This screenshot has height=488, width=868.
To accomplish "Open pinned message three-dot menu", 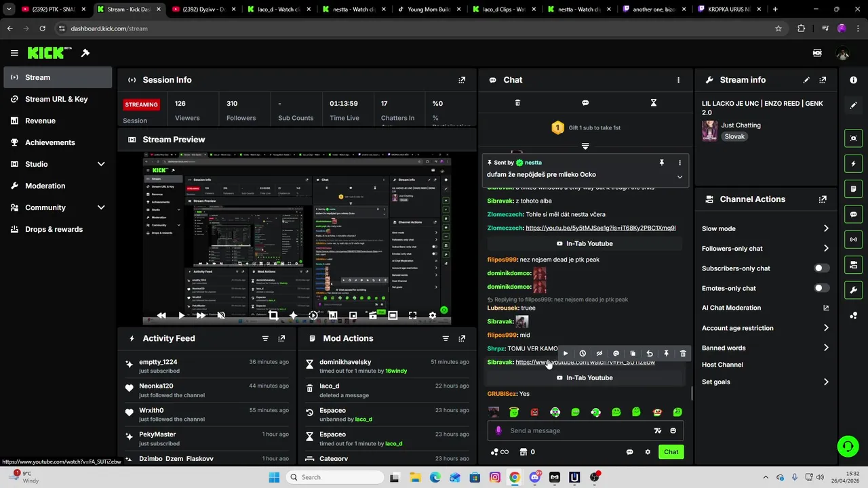I will pyautogui.click(x=679, y=163).
